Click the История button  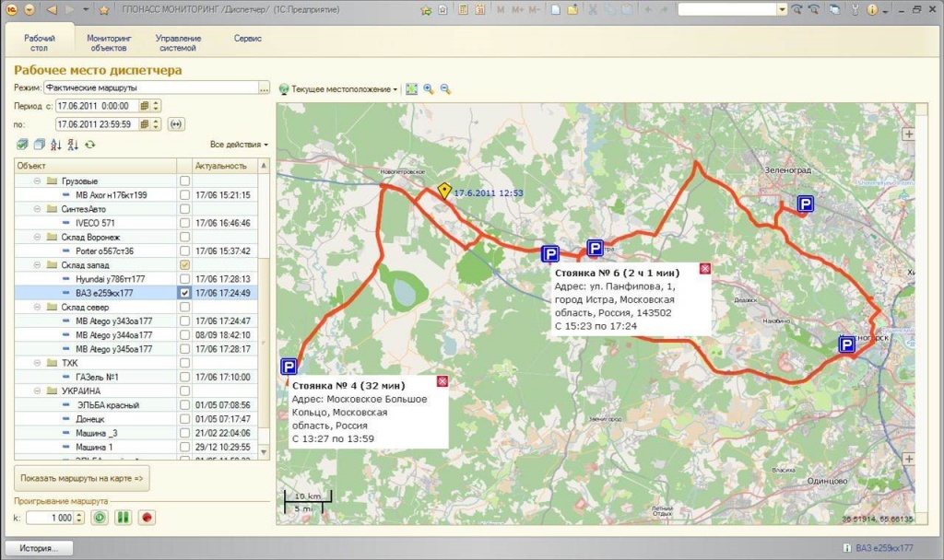click(x=41, y=548)
